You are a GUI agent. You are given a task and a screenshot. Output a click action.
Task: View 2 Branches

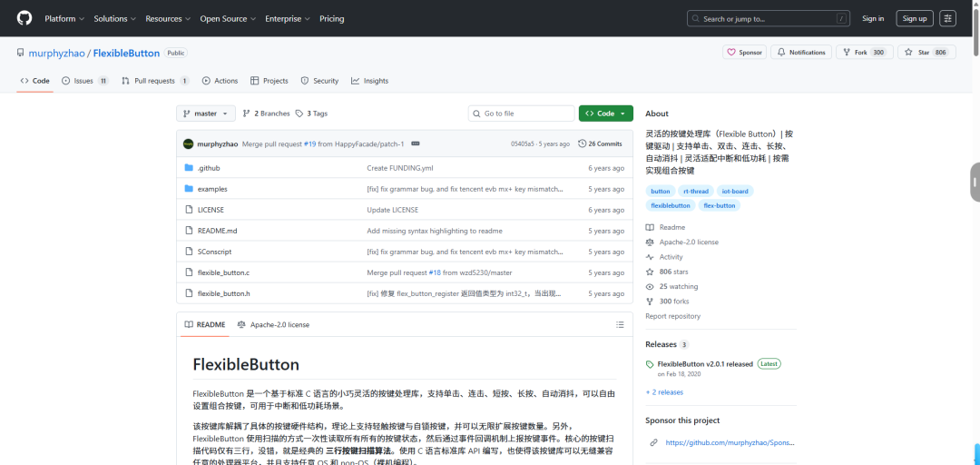pyautogui.click(x=266, y=114)
